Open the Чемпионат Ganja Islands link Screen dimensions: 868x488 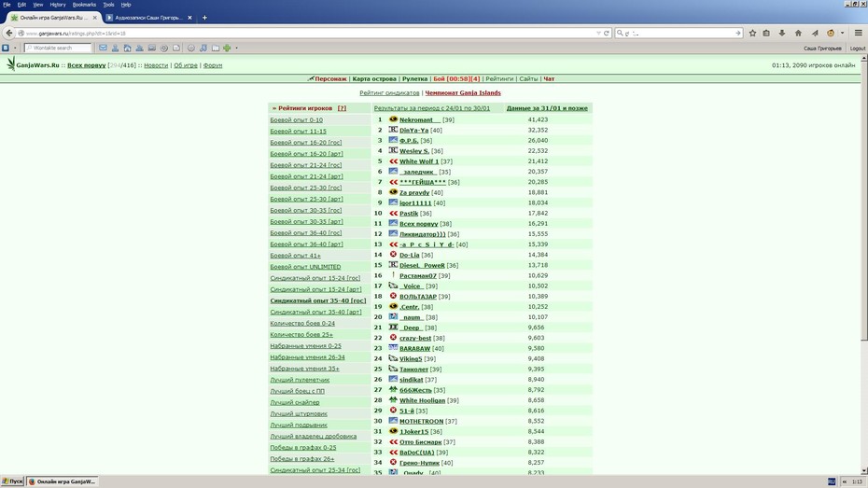pyautogui.click(x=463, y=93)
